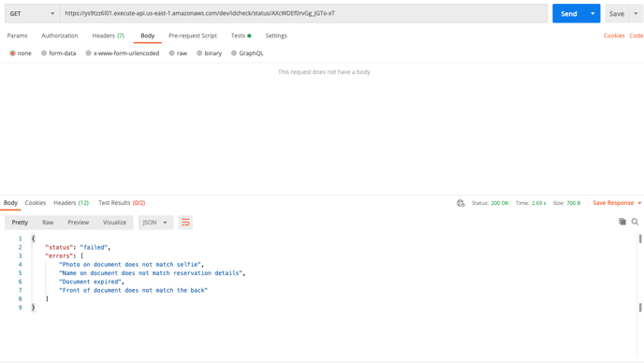
Task: Click the Save Response button
Action: [613, 203]
